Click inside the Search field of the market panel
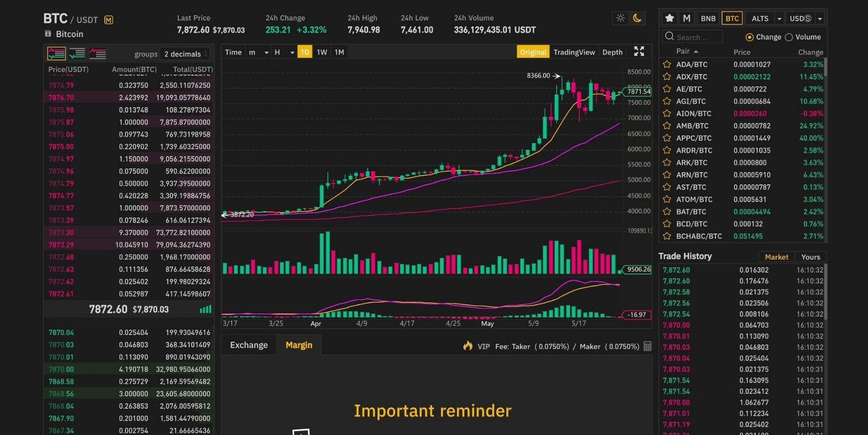The width and height of the screenshot is (868, 435). click(x=696, y=36)
